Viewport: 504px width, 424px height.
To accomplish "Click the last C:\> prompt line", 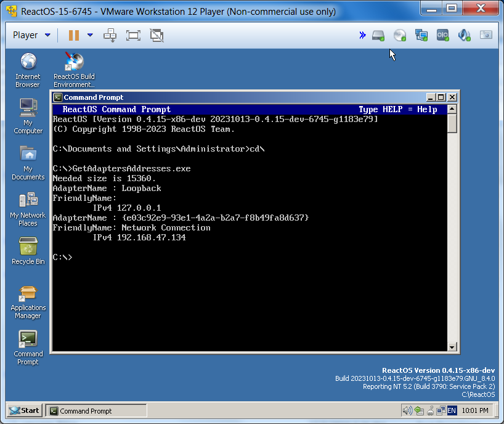I will tap(63, 257).
